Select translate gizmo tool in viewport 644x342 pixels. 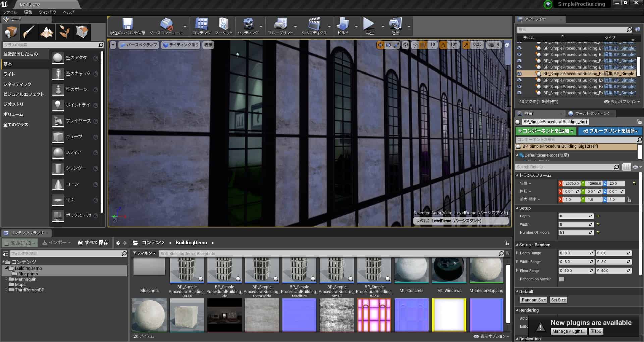tap(380, 45)
